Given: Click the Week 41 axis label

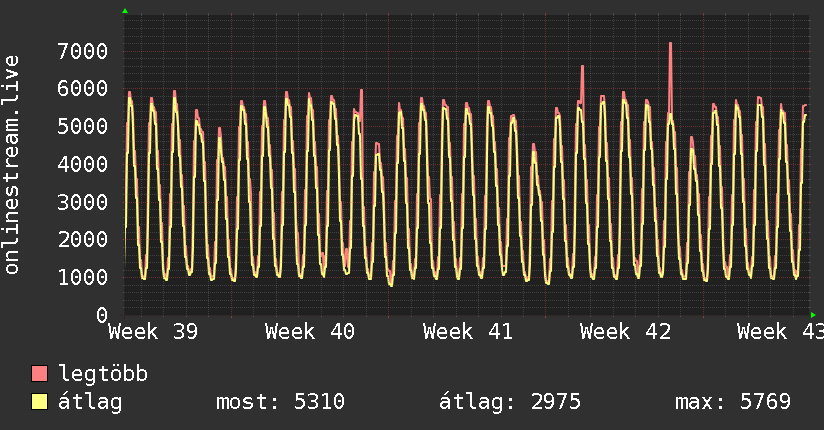Looking at the screenshot, I should click(x=468, y=332).
